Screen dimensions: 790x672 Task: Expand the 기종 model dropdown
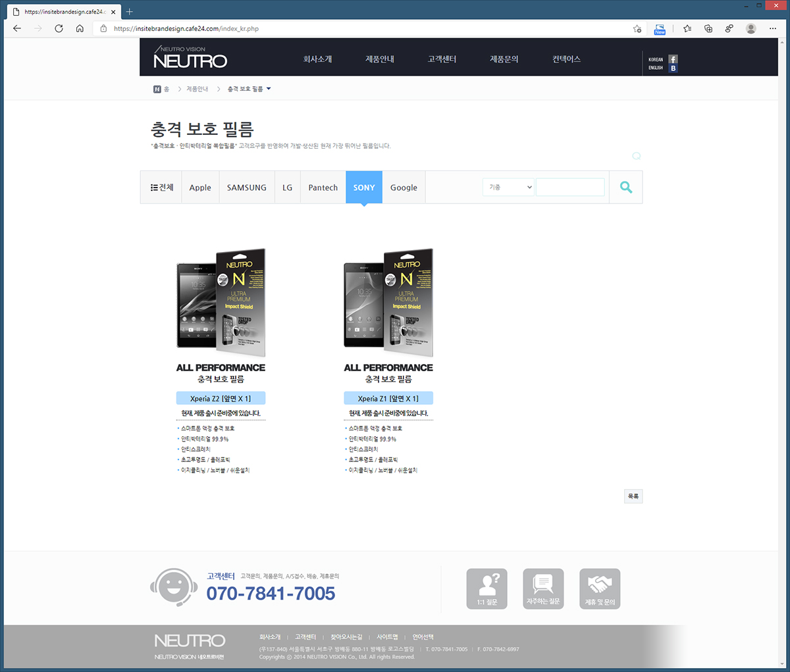pyautogui.click(x=509, y=188)
